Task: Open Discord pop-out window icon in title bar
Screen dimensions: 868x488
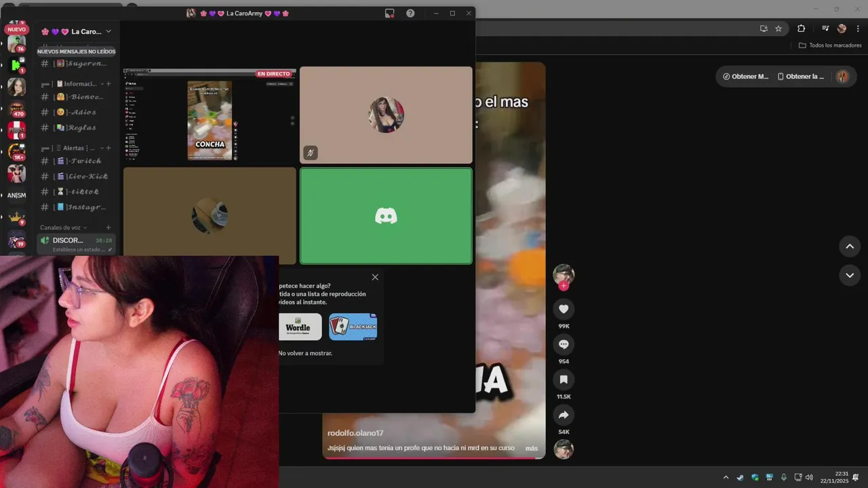Action: [389, 13]
